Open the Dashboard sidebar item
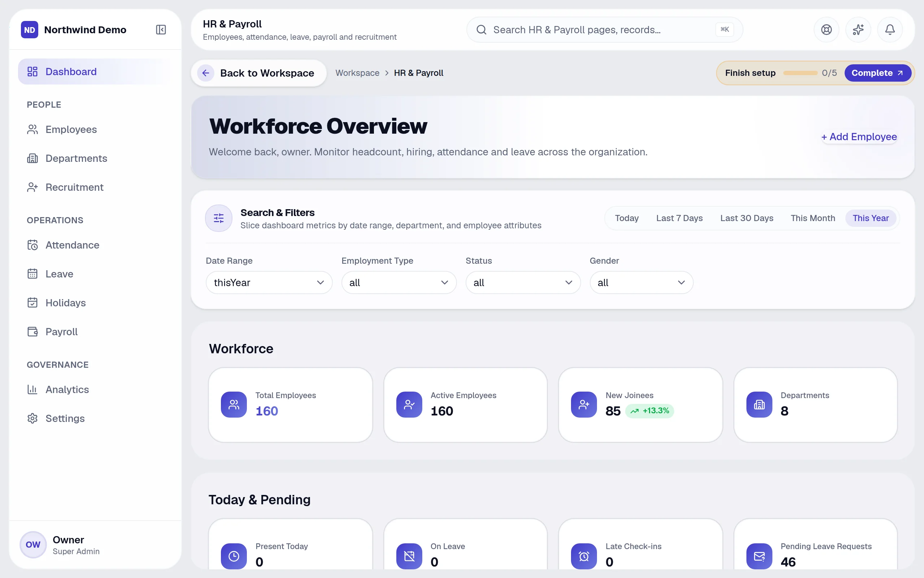 pyautogui.click(x=95, y=72)
